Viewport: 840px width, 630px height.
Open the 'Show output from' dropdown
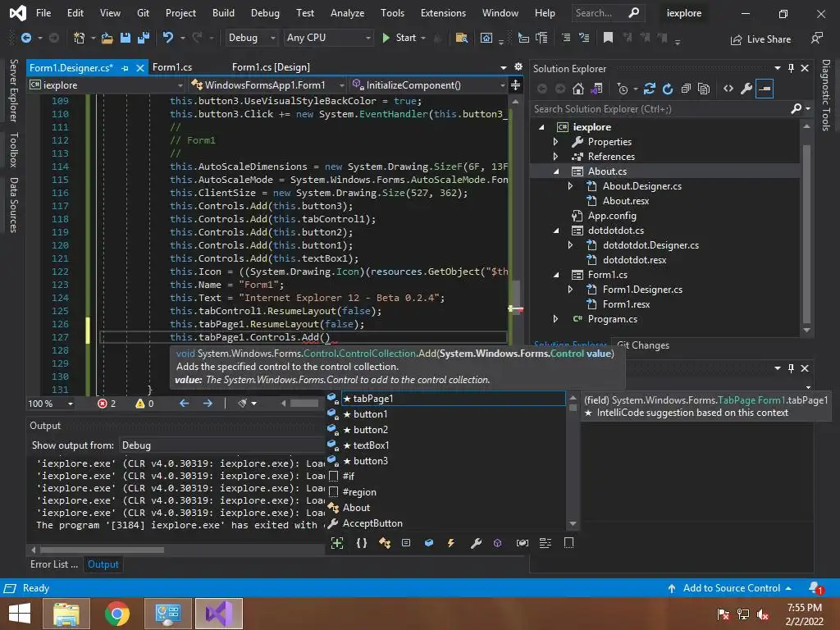point(221,445)
